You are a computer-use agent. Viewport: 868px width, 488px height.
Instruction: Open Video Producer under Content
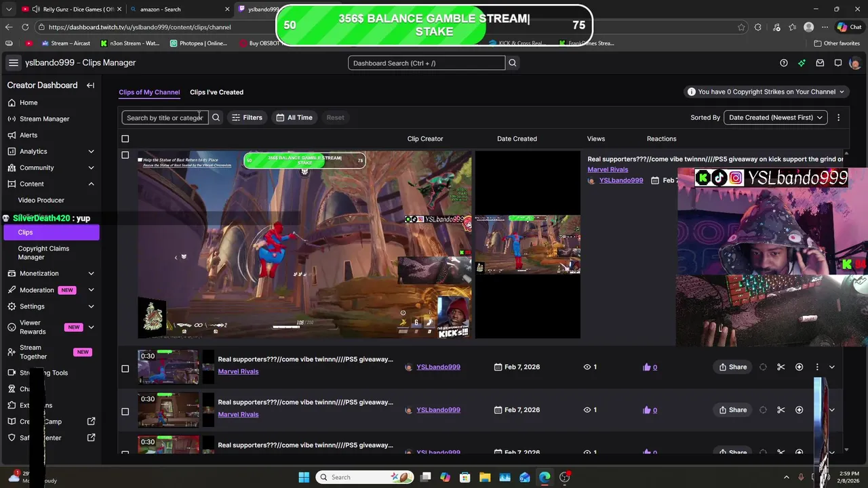coord(41,200)
